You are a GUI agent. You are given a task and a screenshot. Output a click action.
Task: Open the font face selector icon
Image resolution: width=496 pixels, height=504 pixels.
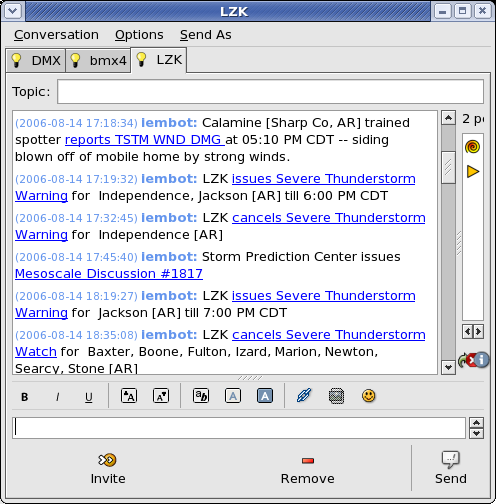click(x=201, y=396)
